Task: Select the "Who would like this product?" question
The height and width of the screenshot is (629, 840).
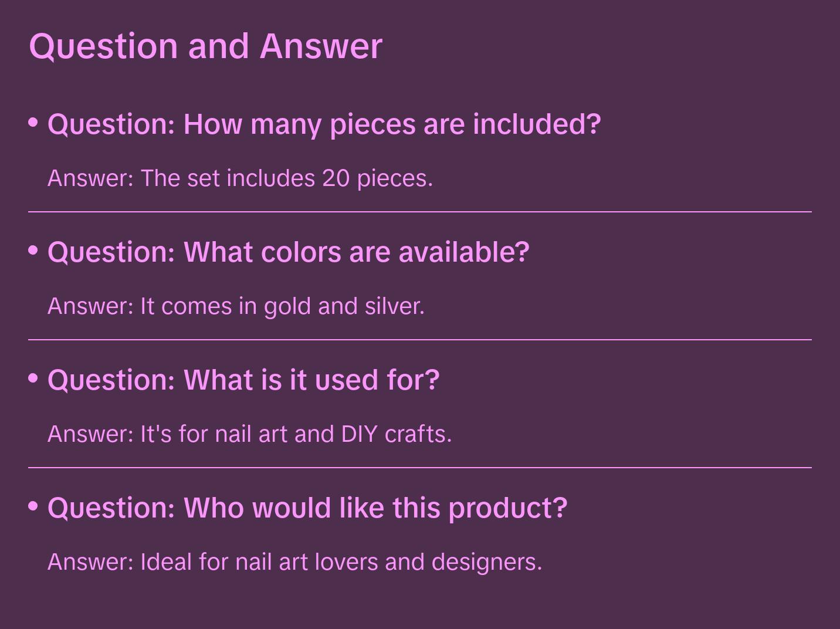Action: coord(307,508)
